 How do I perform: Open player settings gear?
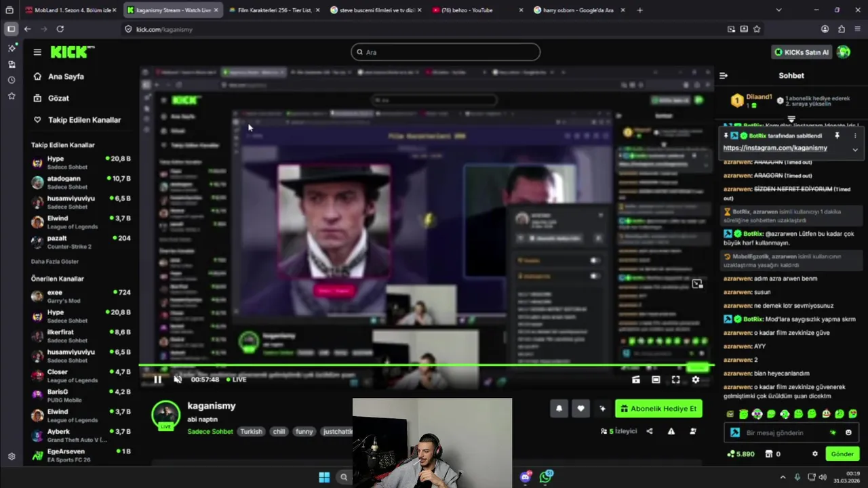696,380
